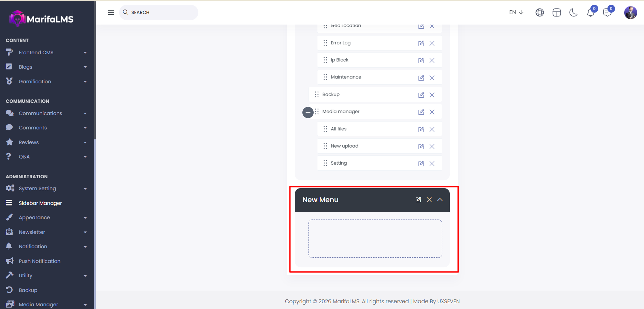This screenshot has width=644, height=309.
Task: Open Push Notification sidebar item
Action: point(40,261)
